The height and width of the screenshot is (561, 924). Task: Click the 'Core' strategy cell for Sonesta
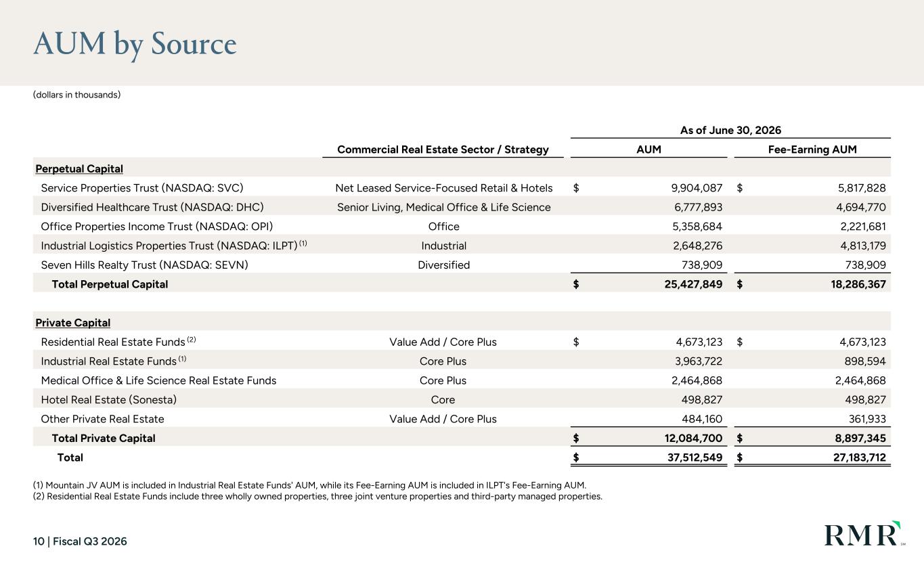pos(443,399)
